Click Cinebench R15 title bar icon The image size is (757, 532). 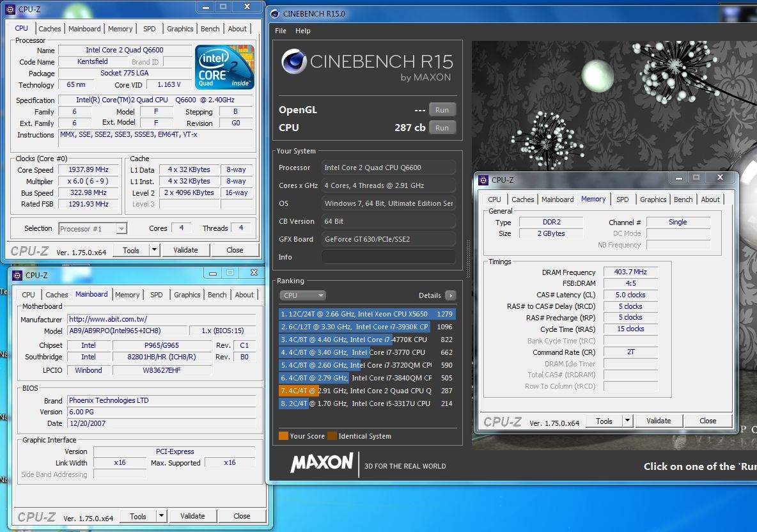click(275, 13)
